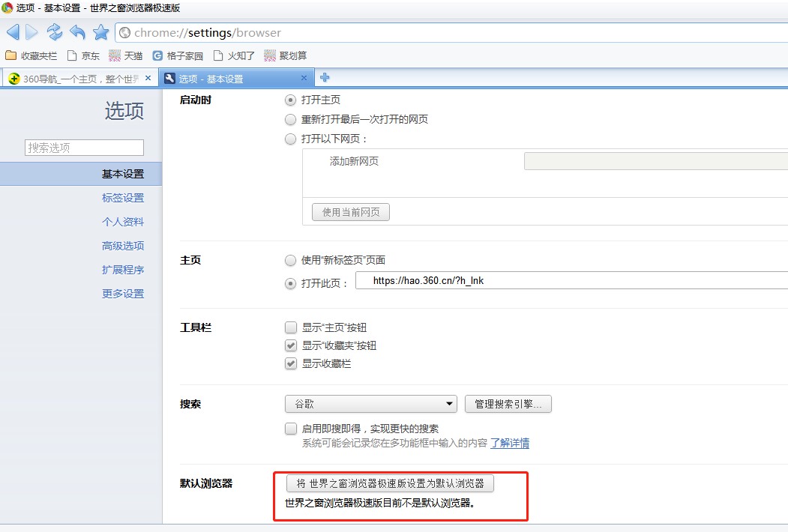Open the 京东 bookmark
The width and height of the screenshot is (788, 532).
(85, 55)
